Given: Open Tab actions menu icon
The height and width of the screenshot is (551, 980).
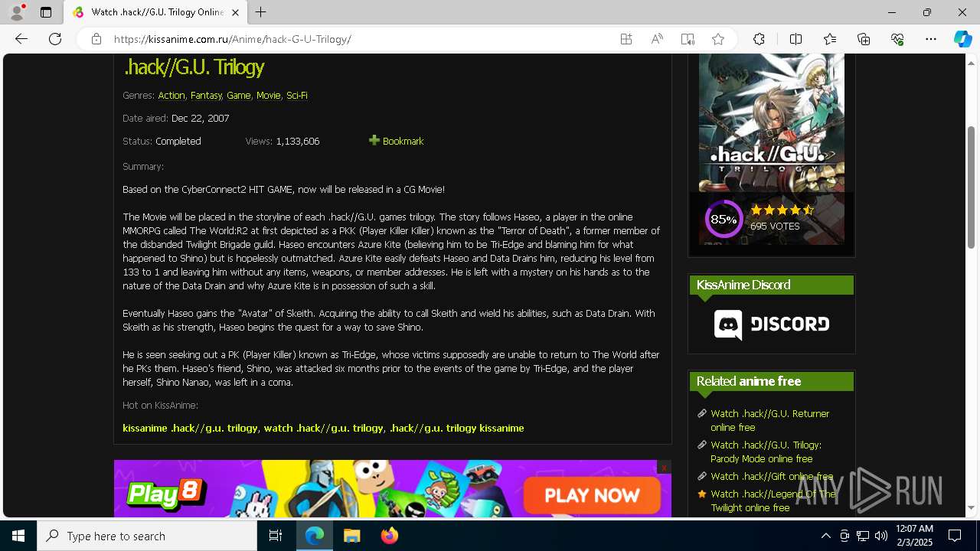Looking at the screenshot, I should (46, 12).
